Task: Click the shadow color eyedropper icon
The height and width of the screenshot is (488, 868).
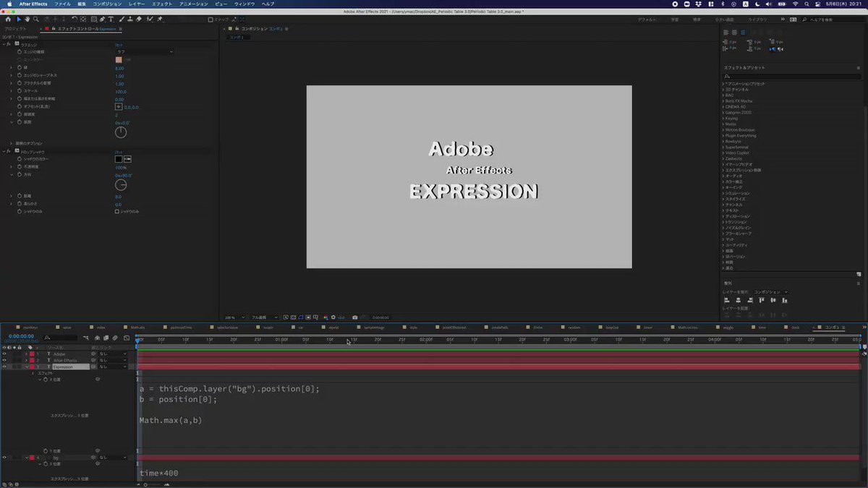Action: [x=128, y=158]
